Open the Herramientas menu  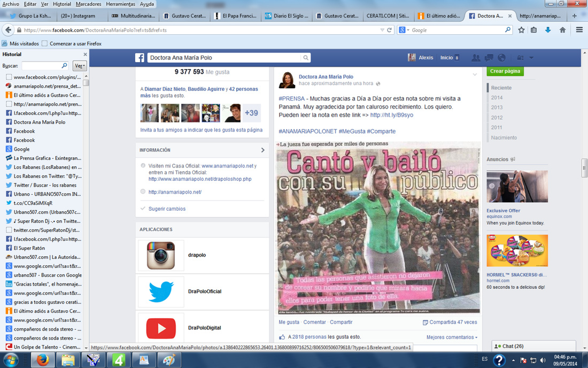coord(120,4)
